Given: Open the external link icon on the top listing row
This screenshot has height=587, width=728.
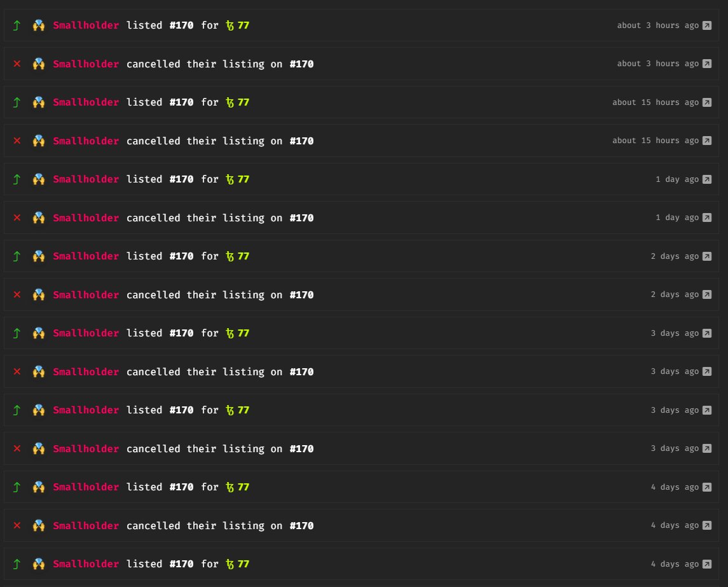Looking at the screenshot, I should [x=706, y=25].
